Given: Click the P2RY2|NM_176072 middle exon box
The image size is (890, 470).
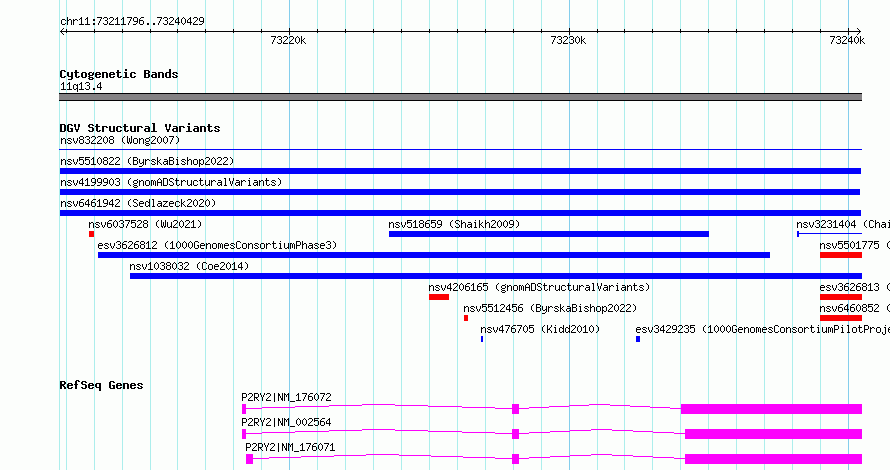Looking at the screenshot, I should pos(515,409).
